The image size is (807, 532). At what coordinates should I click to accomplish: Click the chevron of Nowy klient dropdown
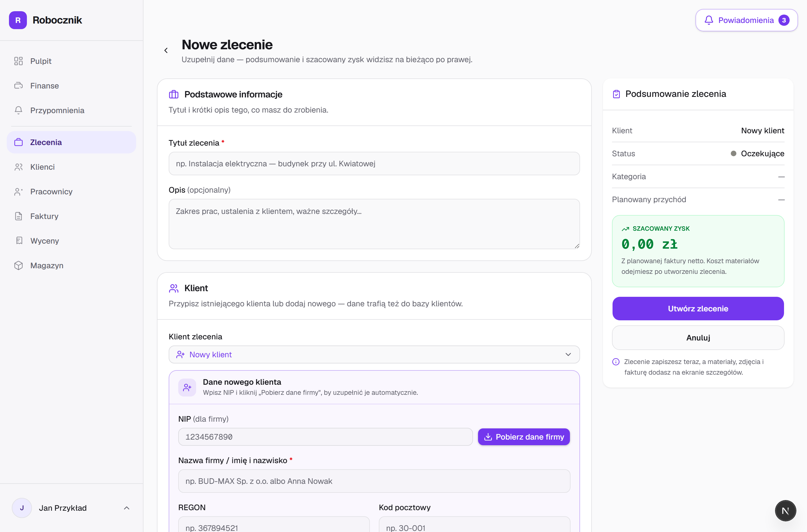point(568,354)
